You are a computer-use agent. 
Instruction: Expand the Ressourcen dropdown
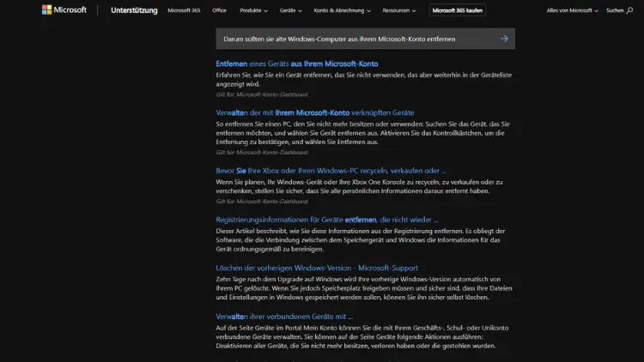398,10
